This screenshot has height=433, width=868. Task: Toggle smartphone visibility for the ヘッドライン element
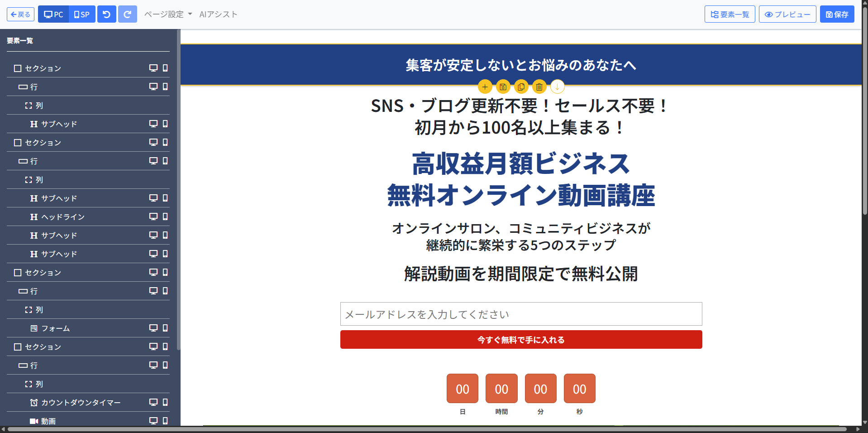165,216
